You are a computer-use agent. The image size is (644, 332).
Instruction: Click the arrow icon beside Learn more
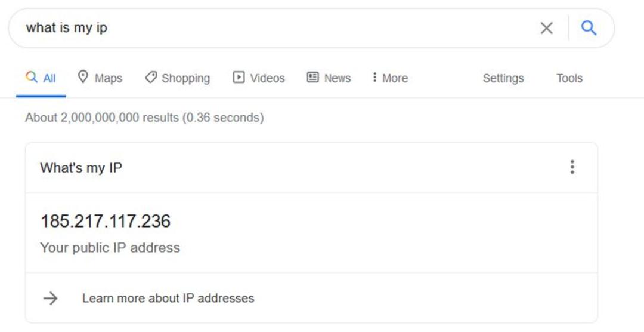pos(51,299)
